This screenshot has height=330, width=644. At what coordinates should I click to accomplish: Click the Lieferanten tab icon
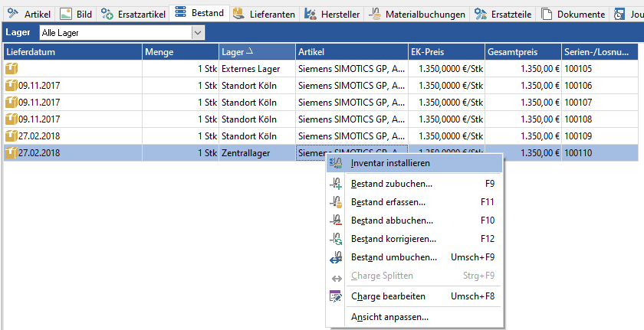coord(238,14)
